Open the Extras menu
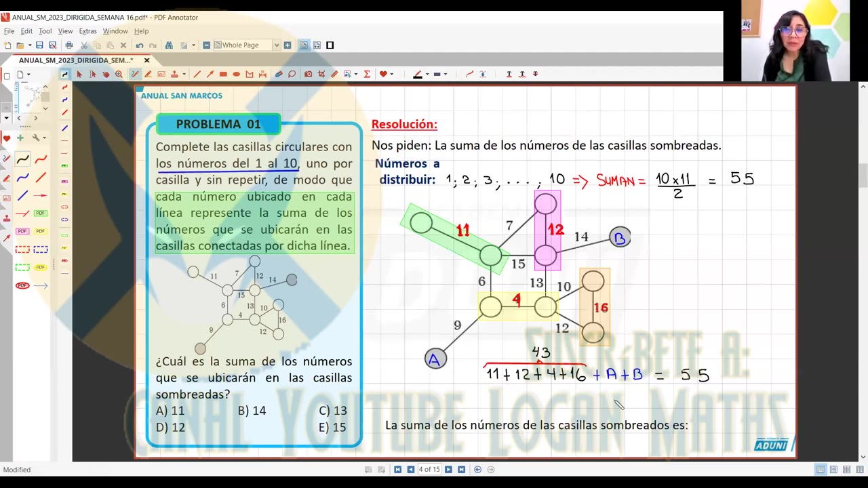The height and width of the screenshot is (488, 868). click(87, 31)
